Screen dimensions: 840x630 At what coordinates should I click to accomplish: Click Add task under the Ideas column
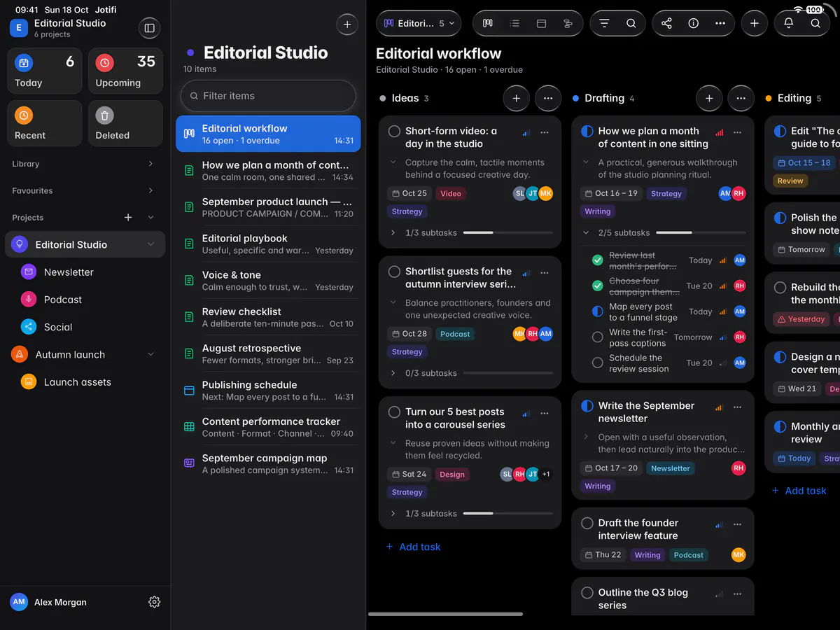click(x=414, y=547)
